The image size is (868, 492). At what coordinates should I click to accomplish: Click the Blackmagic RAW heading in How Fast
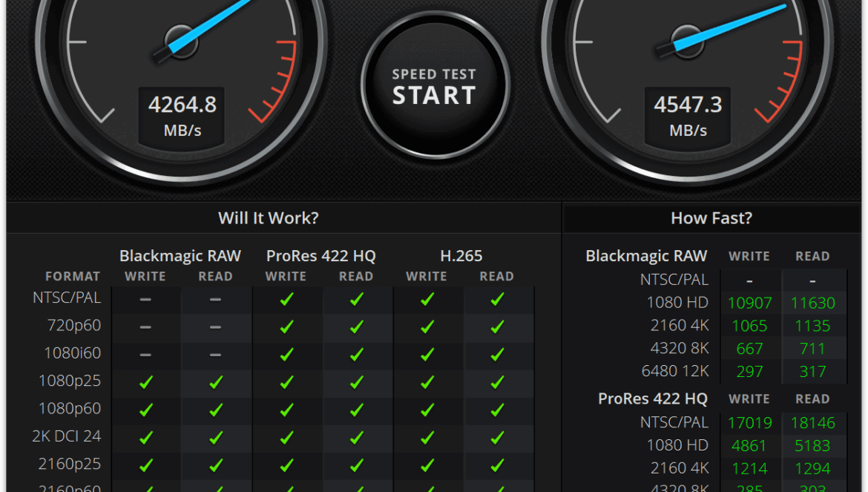coord(647,256)
